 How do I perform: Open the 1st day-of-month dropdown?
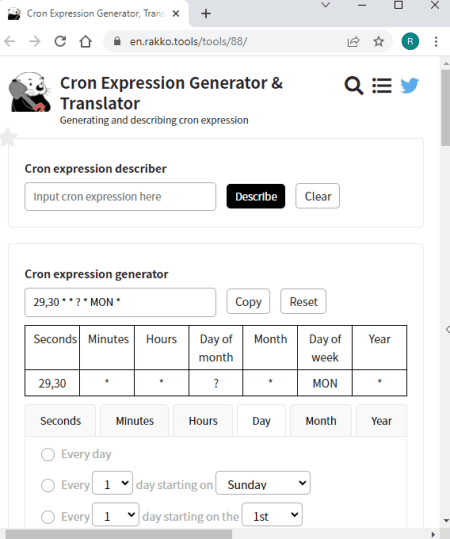pyautogui.click(x=272, y=515)
